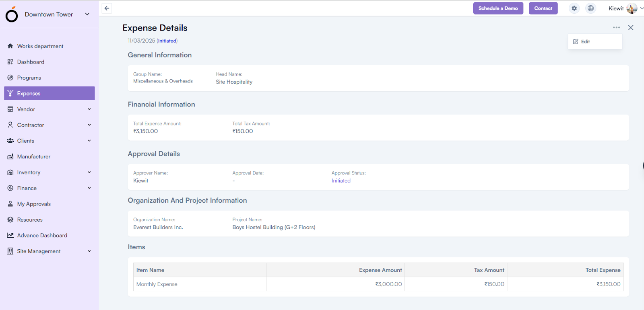Viewport: 644px width, 310px height.
Task: Click the Initiated status beside the date
Action: (167, 41)
